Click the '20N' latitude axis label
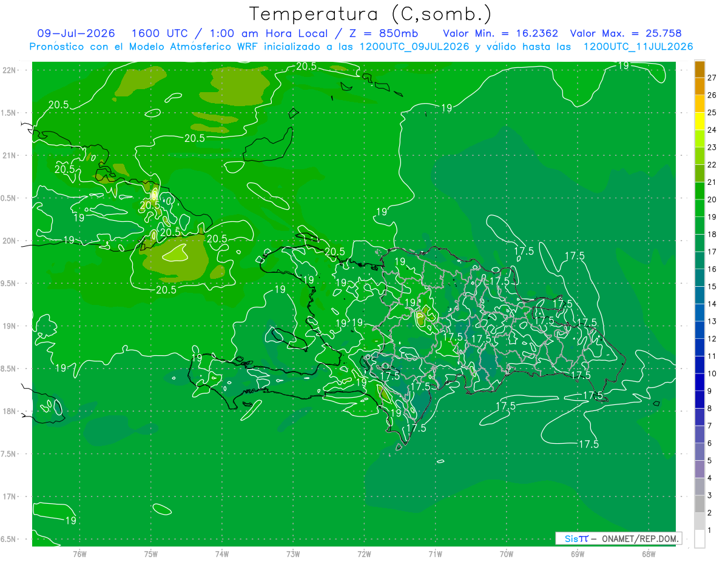This screenshot has height=562, width=728. (9, 241)
